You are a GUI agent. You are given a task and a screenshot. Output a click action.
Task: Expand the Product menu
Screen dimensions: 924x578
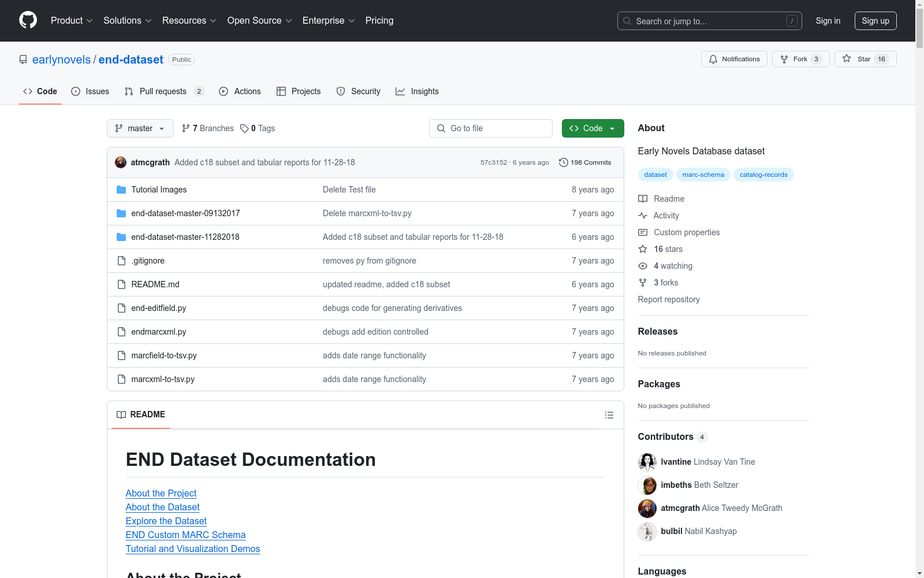coord(72,20)
